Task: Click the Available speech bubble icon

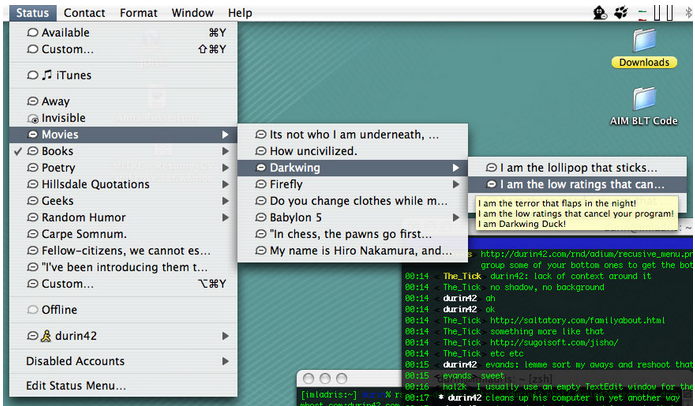Action: click(x=32, y=32)
